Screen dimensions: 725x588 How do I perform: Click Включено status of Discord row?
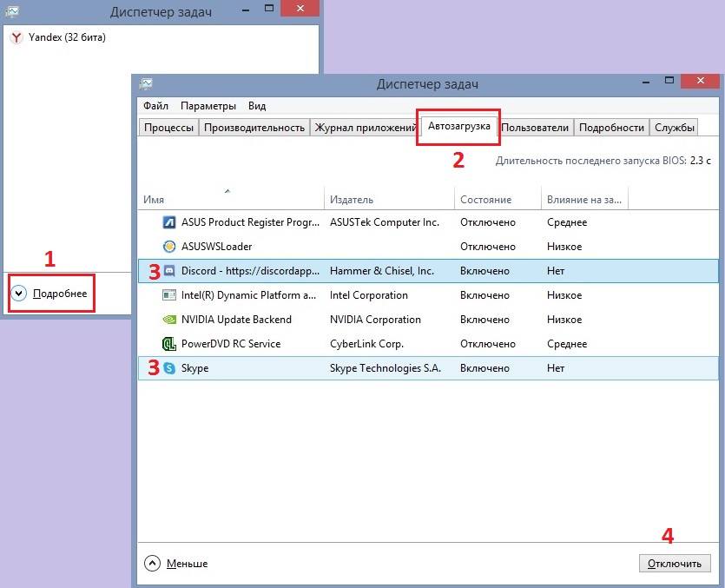click(x=484, y=271)
